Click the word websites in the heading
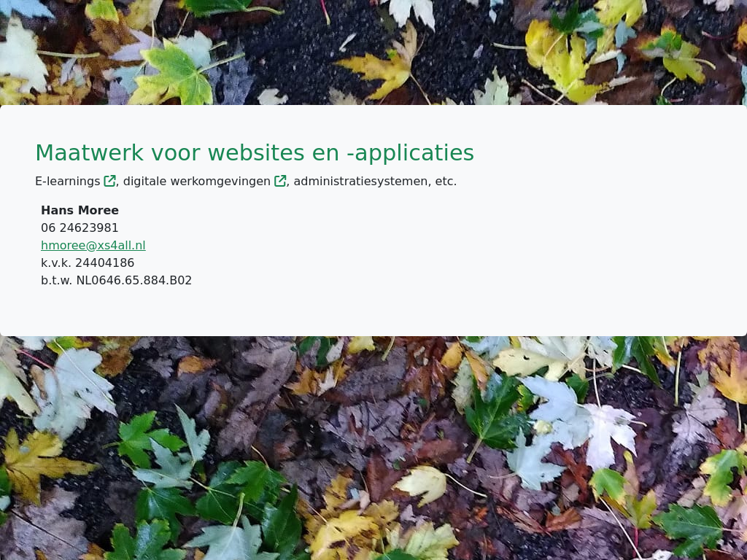The image size is (747, 560). (256, 153)
